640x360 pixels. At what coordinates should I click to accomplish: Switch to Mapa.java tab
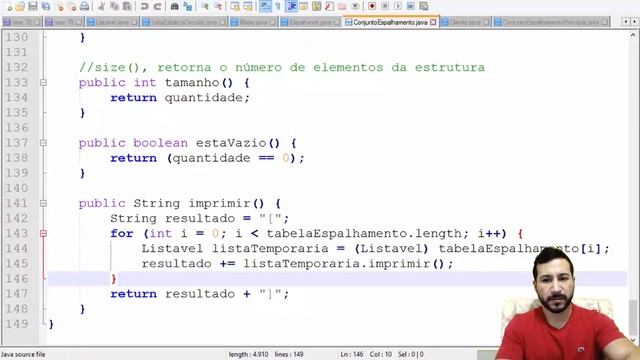pyautogui.click(x=253, y=22)
